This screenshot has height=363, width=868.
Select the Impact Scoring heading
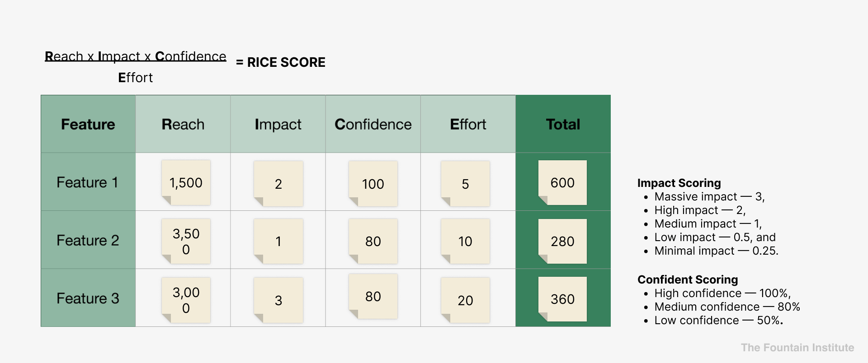pyautogui.click(x=679, y=183)
